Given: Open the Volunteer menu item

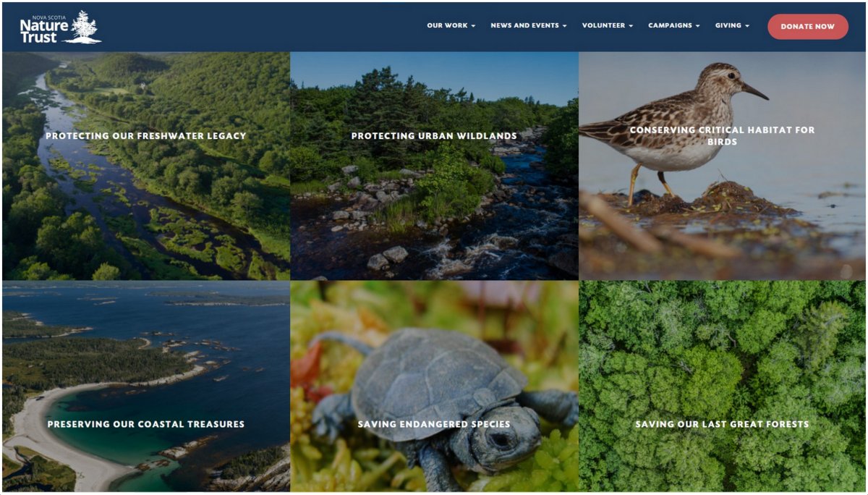Looking at the screenshot, I should [603, 26].
